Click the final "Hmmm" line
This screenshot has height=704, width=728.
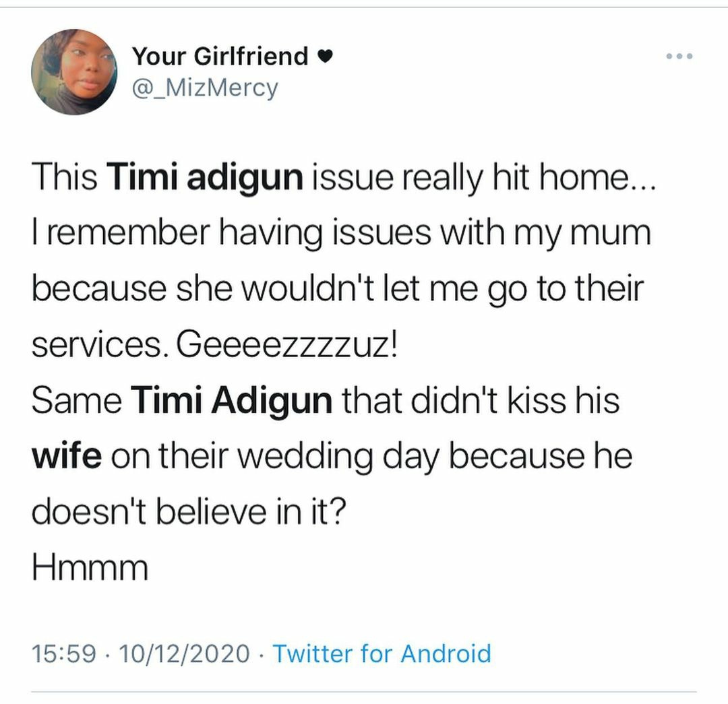pos(89,569)
